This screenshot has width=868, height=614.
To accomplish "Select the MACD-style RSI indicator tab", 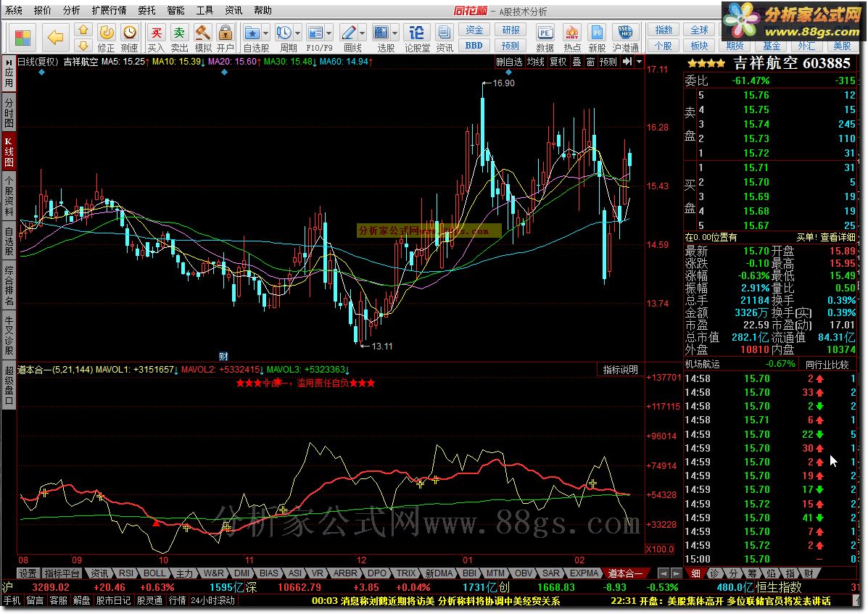I will [126, 573].
